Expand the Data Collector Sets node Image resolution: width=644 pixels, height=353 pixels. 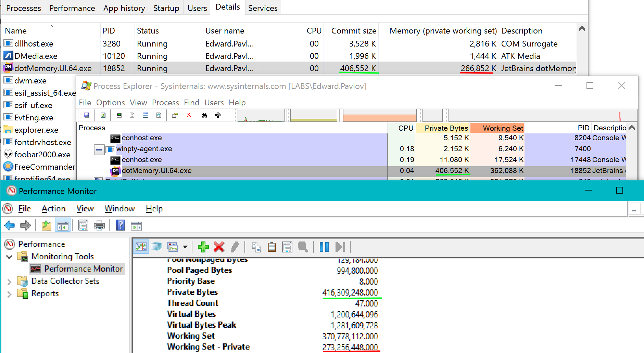coord(10,282)
